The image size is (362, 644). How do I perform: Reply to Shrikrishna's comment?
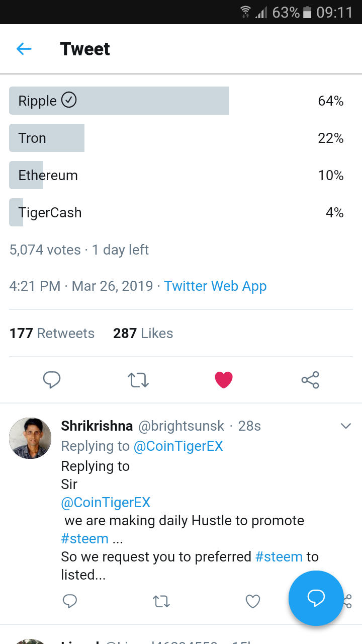pos(70,601)
